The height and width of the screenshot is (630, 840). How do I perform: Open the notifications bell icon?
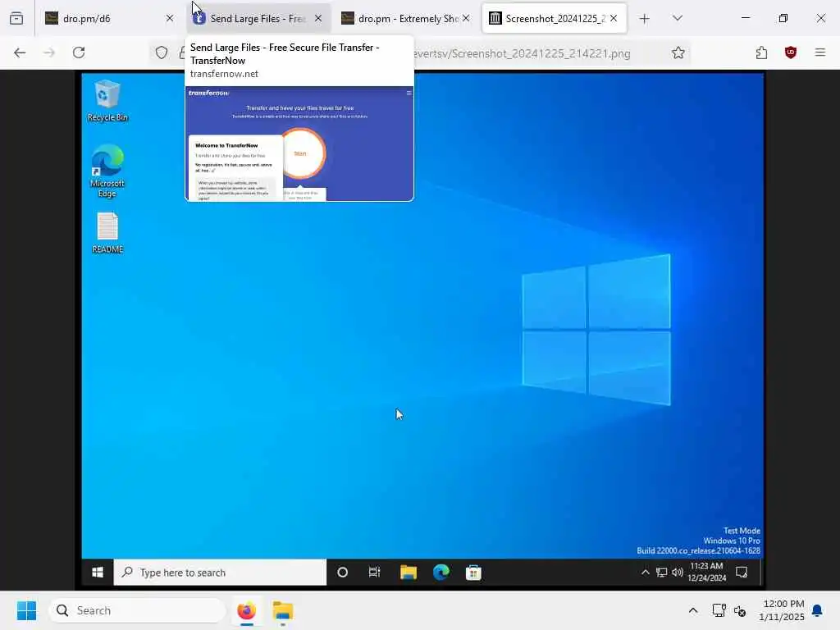pos(818,610)
